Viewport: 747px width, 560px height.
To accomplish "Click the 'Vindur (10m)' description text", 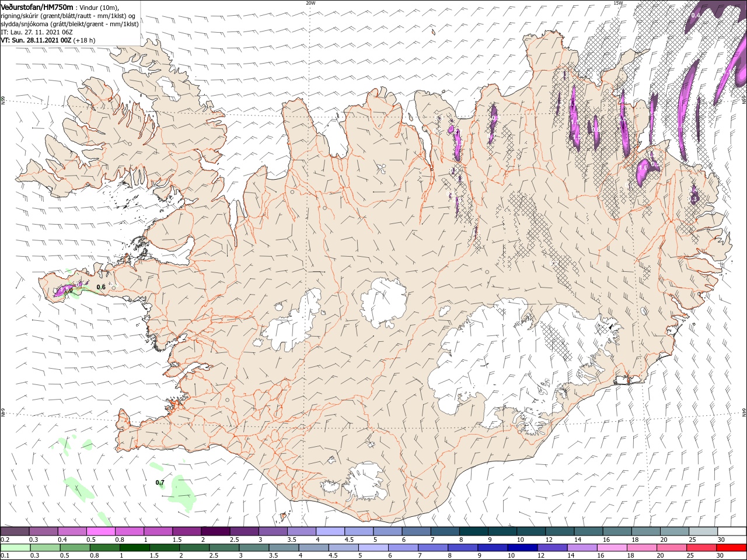I will click(x=99, y=7).
